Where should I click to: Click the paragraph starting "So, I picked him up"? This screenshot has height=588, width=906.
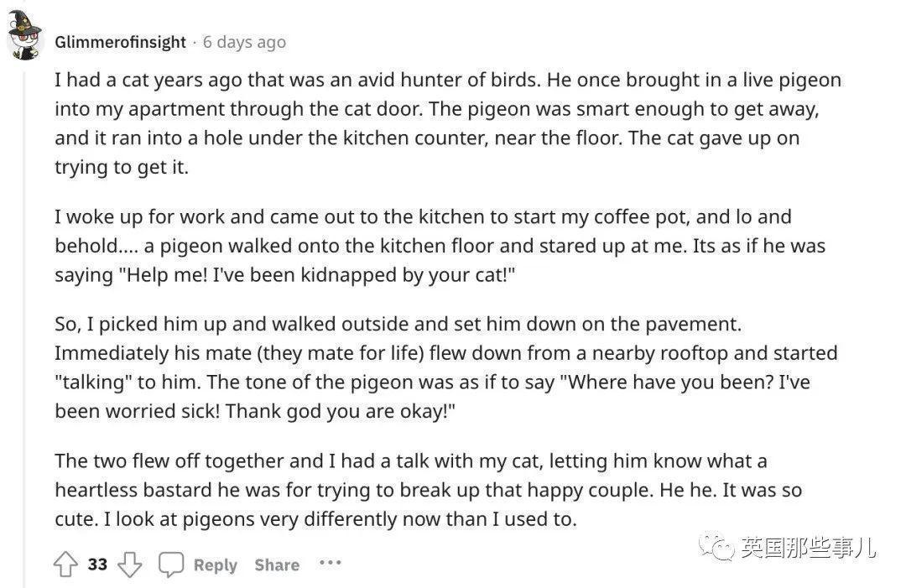click(x=446, y=367)
